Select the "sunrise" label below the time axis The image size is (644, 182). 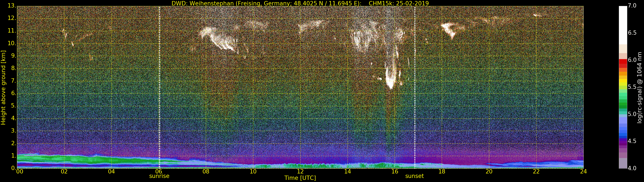pyautogui.click(x=159, y=176)
